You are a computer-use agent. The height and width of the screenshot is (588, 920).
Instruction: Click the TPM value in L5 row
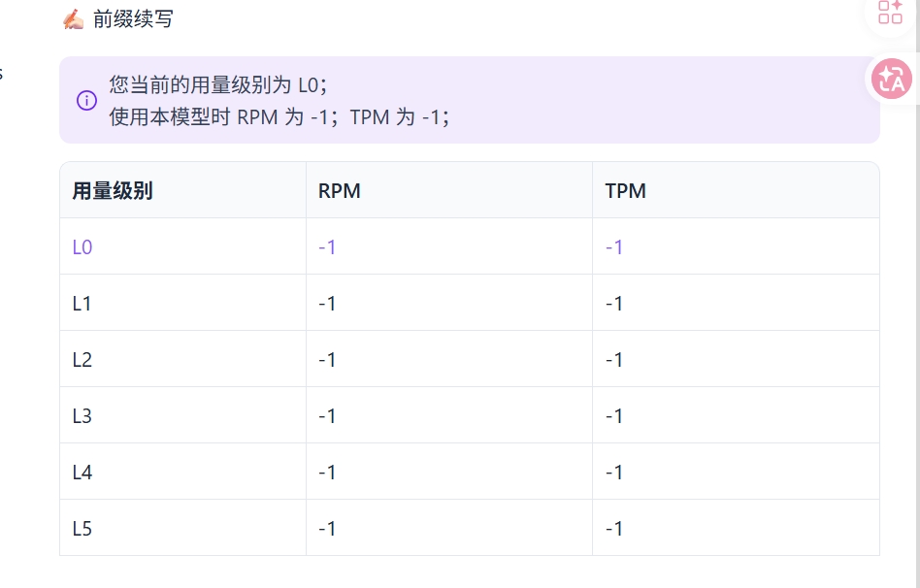[613, 529]
